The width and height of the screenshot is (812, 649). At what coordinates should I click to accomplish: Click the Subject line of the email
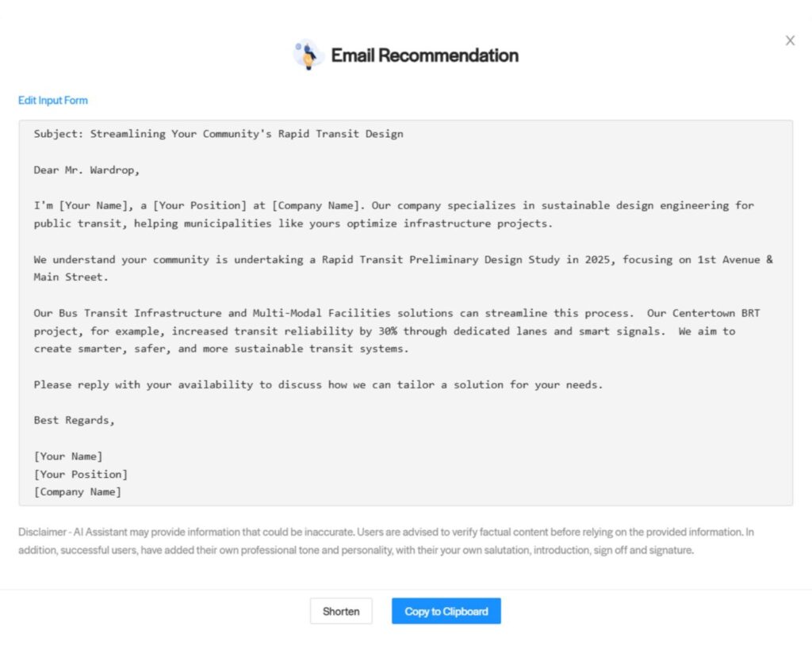point(218,134)
